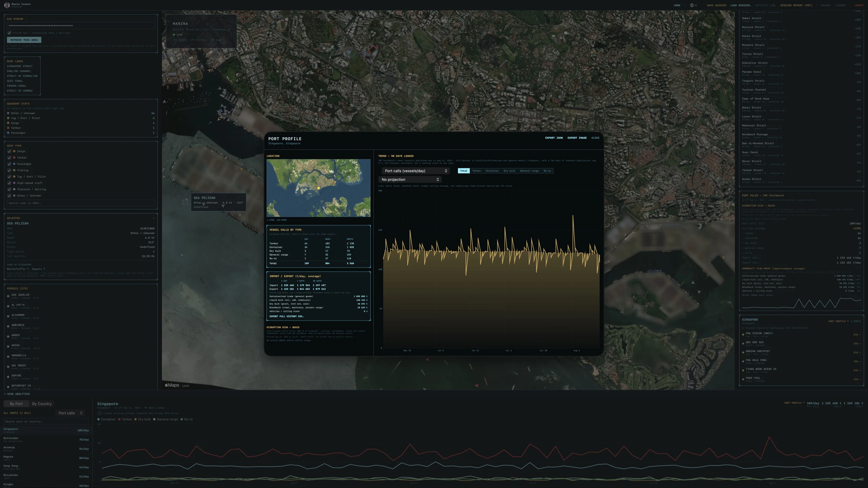
Task: Toggle the Follow map checkbox
Action: (x=9, y=33)
